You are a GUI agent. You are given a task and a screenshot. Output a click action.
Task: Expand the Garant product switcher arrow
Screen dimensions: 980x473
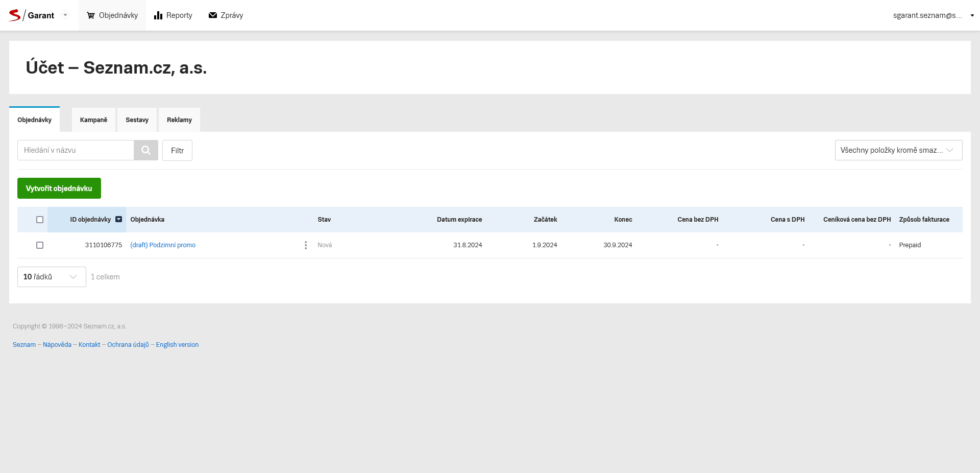pos(65,15)
